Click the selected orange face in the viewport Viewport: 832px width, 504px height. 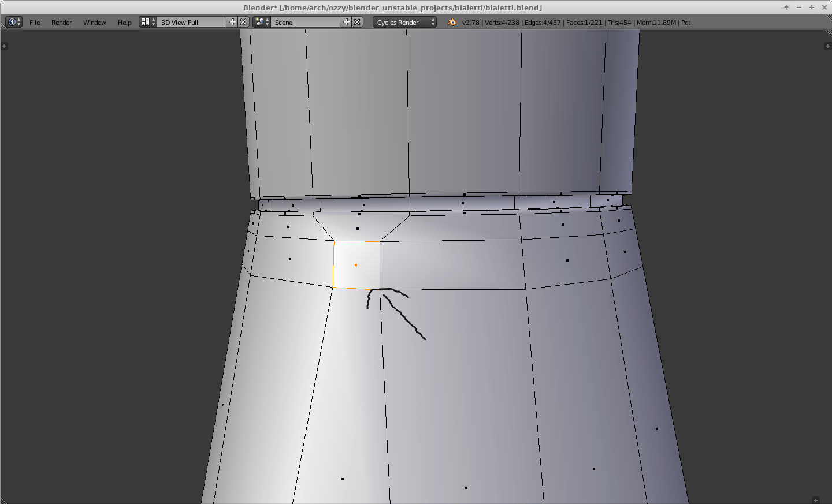pyautogui.click(x=356, y=264)
